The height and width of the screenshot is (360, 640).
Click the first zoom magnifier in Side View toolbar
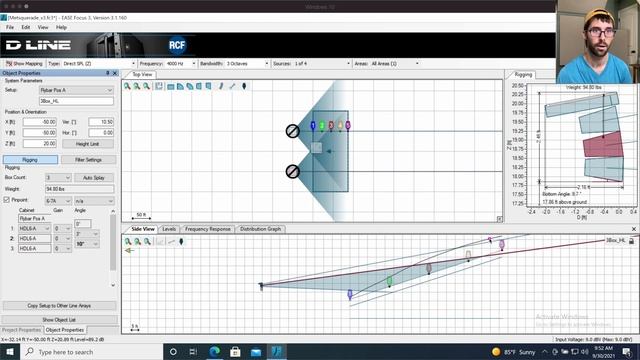[128, 242]
